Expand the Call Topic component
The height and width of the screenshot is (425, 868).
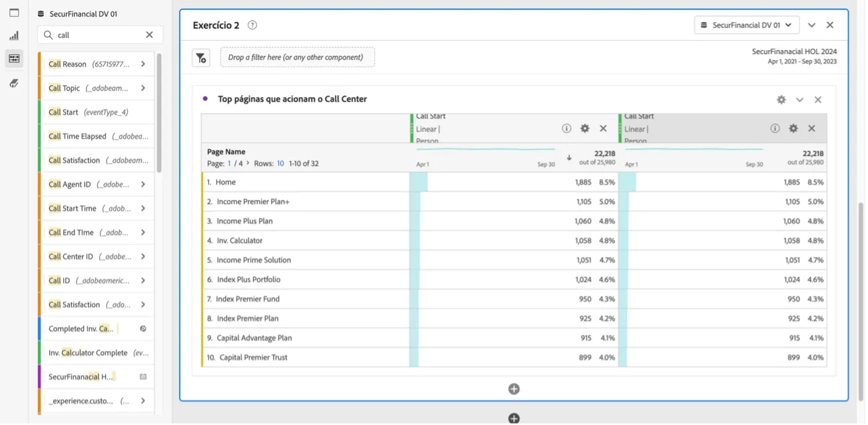pyautogui.click(x=143, y=89)
